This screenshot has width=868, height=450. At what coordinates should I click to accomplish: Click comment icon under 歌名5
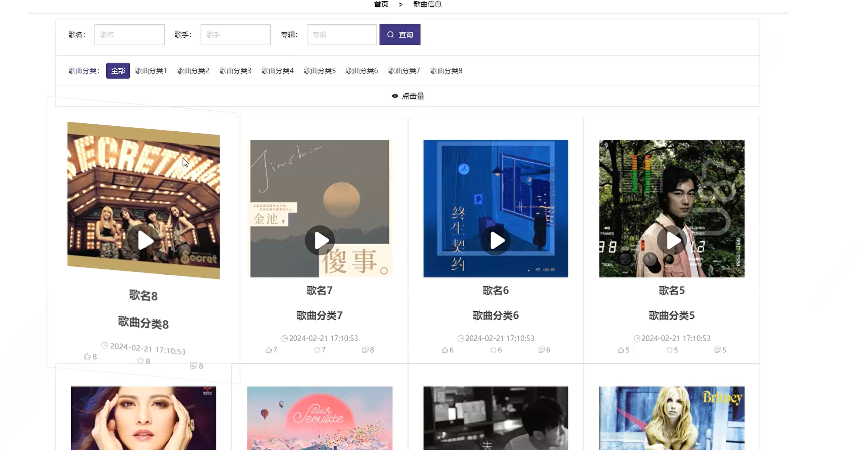717,350
